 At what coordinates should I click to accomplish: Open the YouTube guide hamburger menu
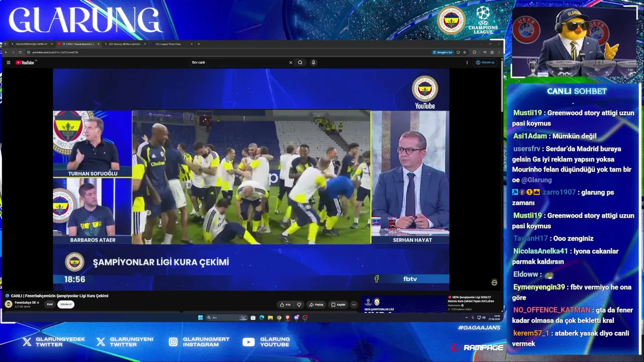coord(9,63)
